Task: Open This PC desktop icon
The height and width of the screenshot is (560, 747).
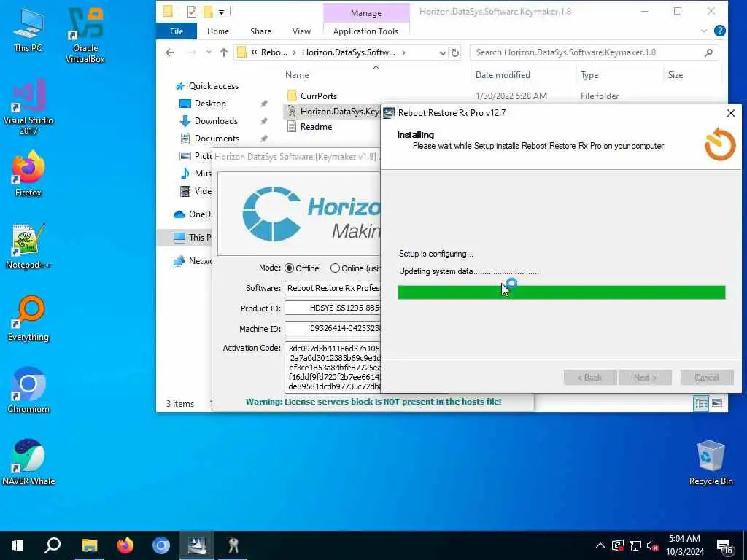Action: click(x=28, y=29)
